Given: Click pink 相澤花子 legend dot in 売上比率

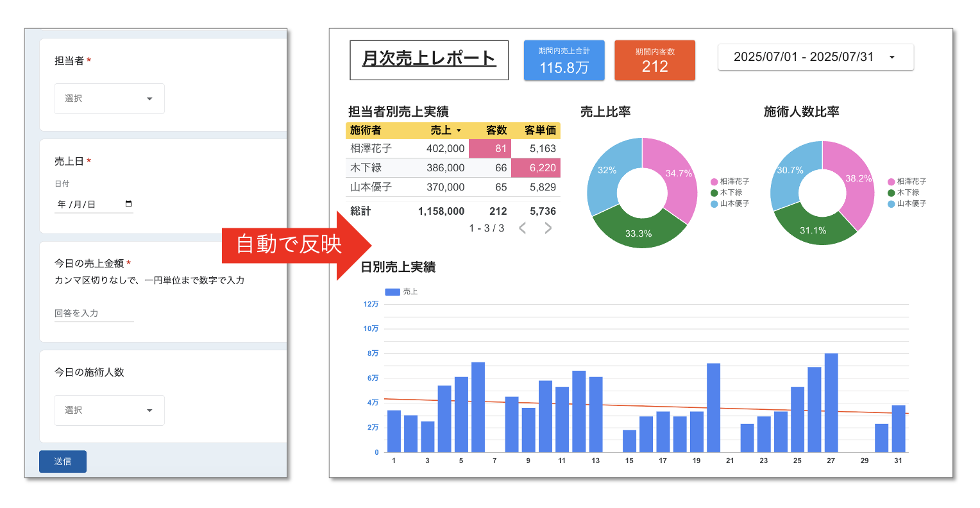Looking at the screenshot, I should click(714, 182).
